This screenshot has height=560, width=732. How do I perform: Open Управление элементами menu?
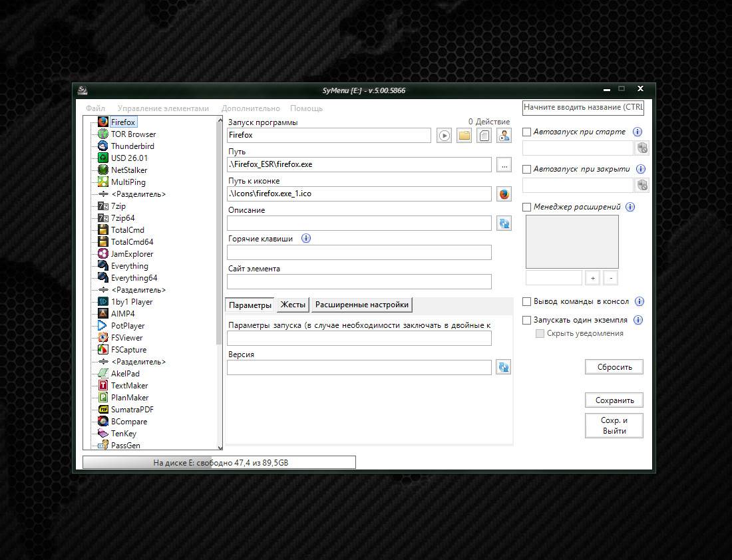click(x=163, y=108)
